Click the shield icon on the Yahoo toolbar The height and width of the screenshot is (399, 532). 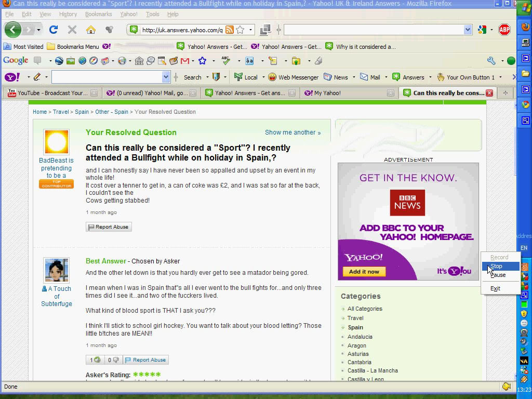pos(216,77)
